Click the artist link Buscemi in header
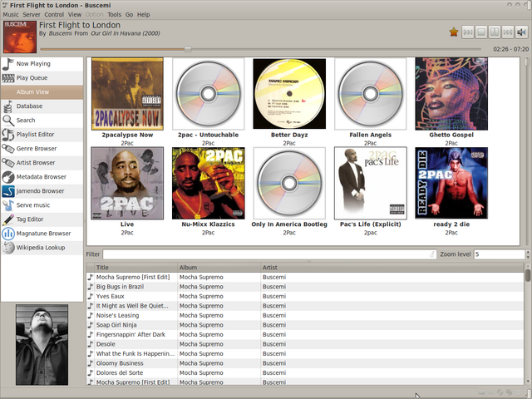This screenshot has width=532, height=399. tap(61, 33)
